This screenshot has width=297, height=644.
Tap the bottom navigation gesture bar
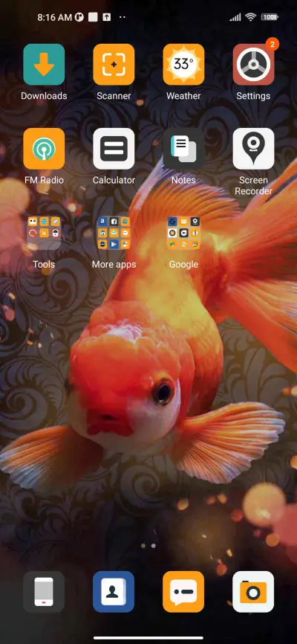click(148, 638)
